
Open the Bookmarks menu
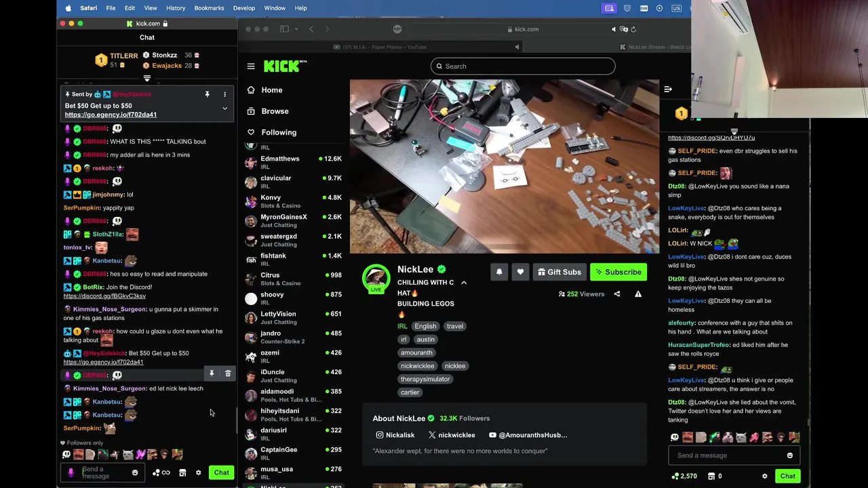(x=209, y=8)
